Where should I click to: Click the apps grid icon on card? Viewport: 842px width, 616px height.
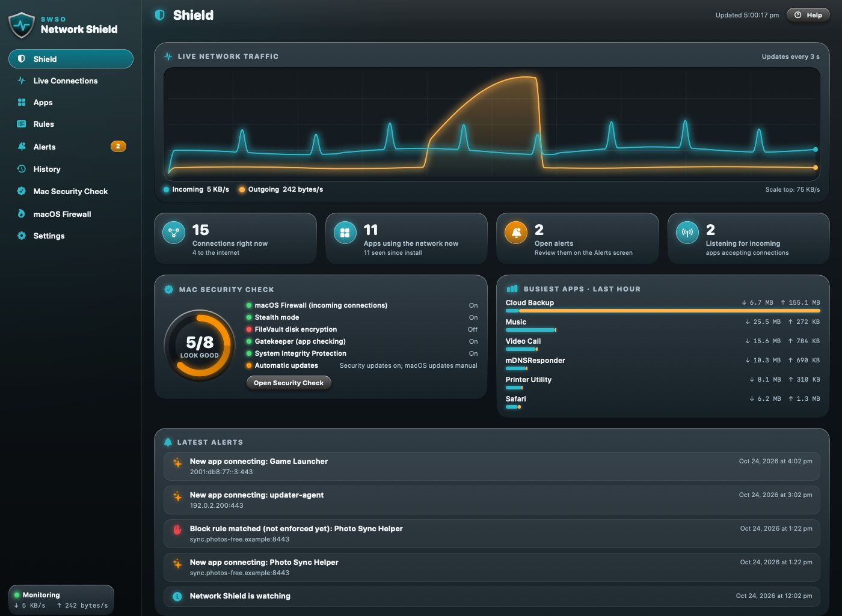pyautogui.click(x=345, y=233)
